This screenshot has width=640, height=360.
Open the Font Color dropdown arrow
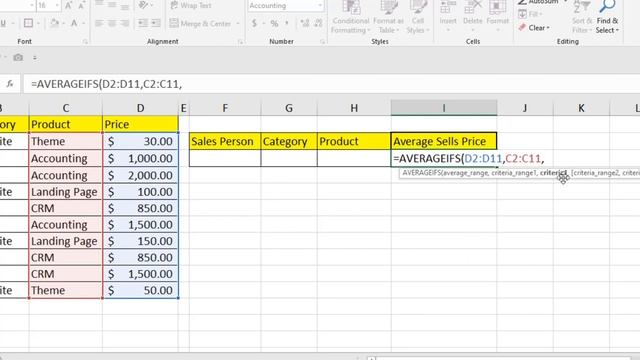[x=83, y=23]
